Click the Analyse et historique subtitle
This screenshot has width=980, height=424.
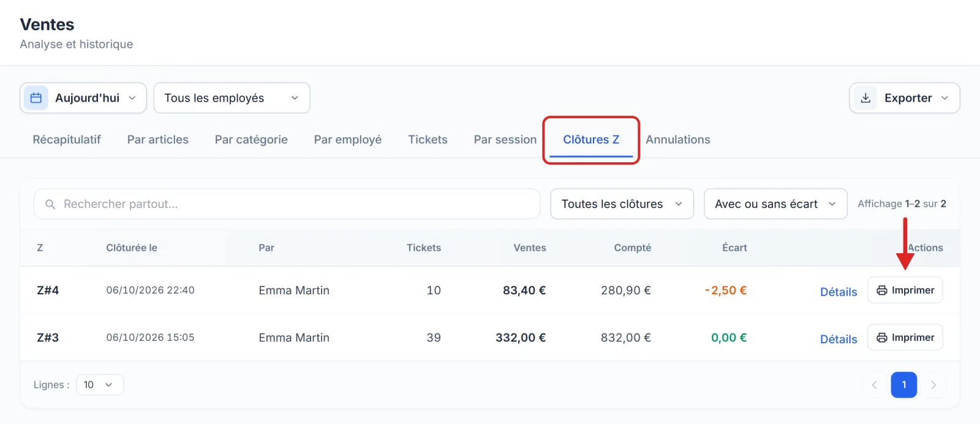77,44
